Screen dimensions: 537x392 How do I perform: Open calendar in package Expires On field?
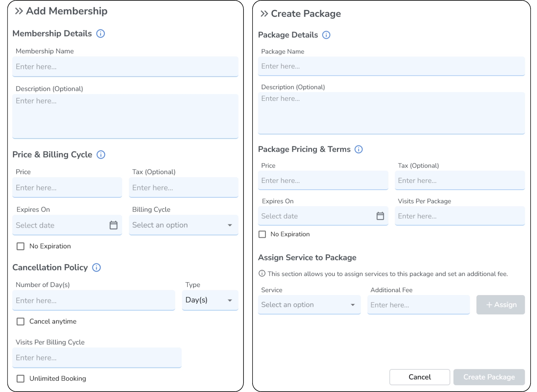(380, 216)
